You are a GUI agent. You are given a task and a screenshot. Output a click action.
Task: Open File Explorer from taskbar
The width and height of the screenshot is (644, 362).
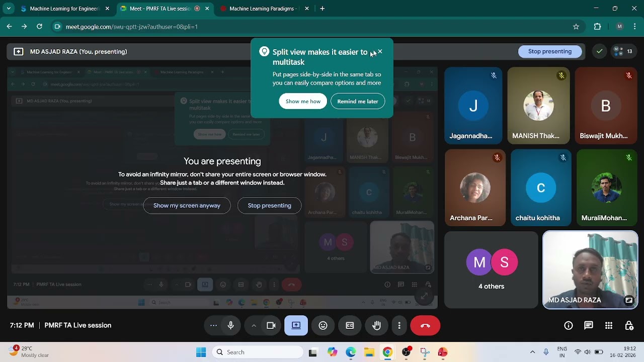[369, 352]
